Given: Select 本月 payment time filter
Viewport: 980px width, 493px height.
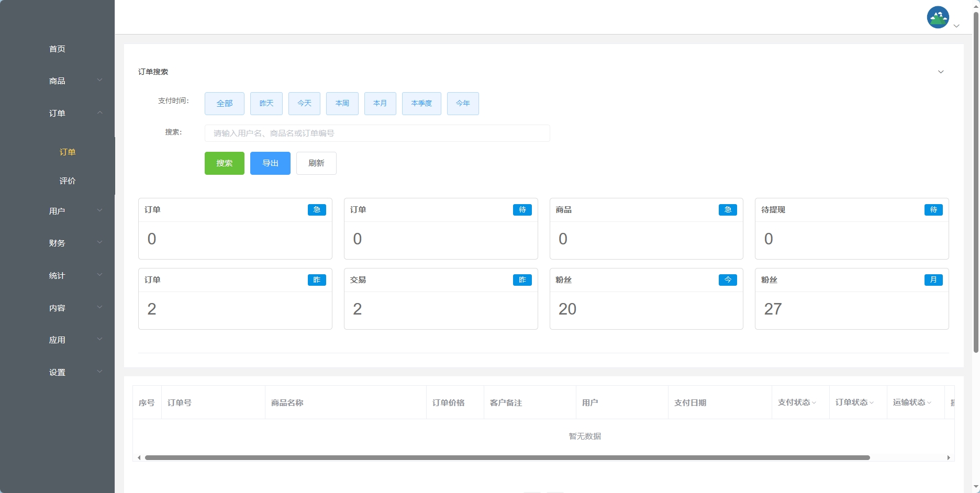Looking at the screenshot, I should point(380,104).
